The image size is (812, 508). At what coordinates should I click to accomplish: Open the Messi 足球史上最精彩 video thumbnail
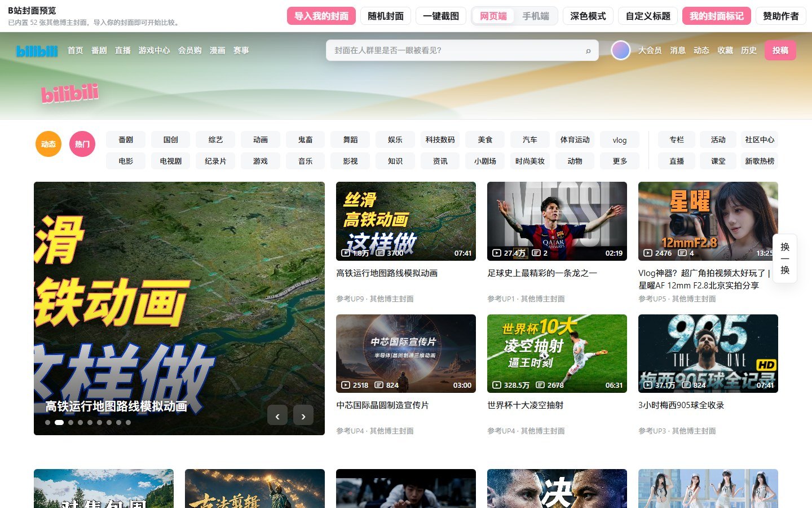point(557,221)
